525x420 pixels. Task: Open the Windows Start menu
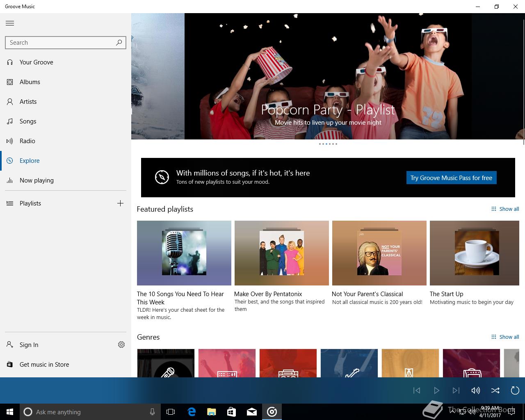click(x=10, y=412)
